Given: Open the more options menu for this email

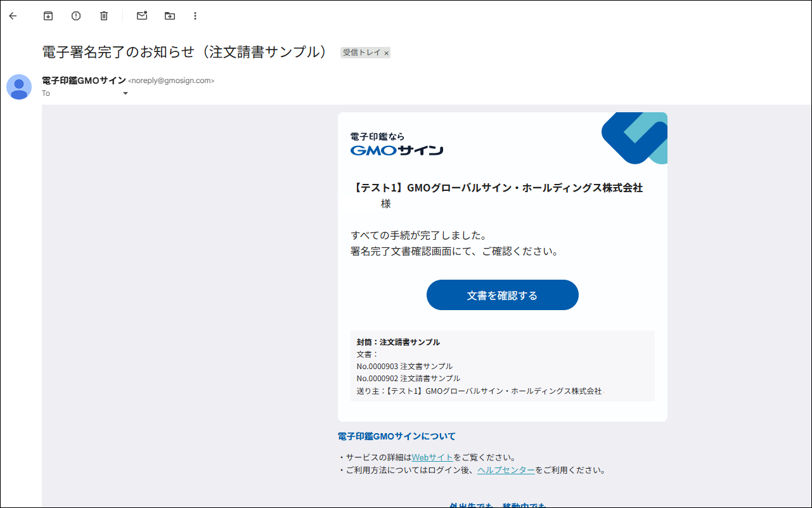Looking at the screenshot, I should [195, 16].
